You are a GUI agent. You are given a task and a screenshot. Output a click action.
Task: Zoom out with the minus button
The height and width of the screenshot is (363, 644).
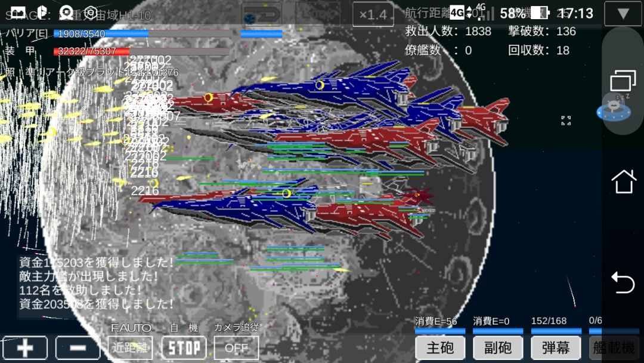(x=78, y=348)
